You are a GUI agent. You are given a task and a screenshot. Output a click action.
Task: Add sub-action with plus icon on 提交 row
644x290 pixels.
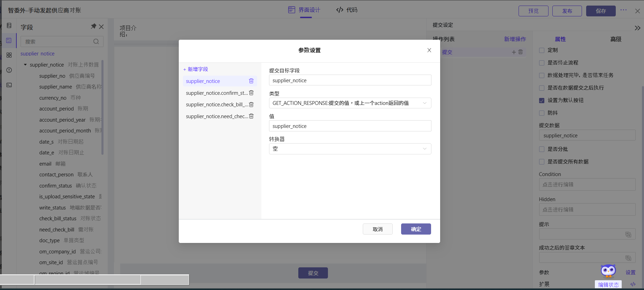point(514,52)
